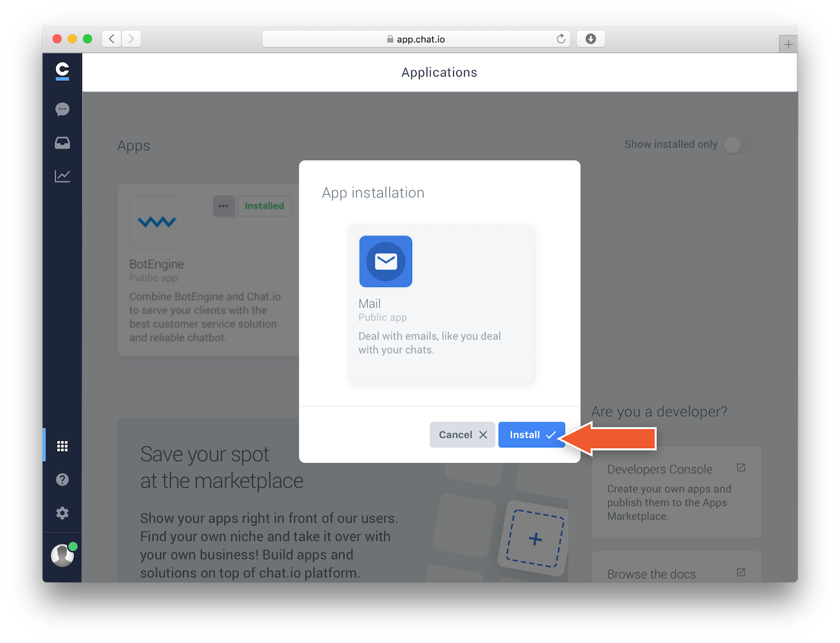The height and width of the screenshot is (643, 840).
Task: Click 'Create your own apps' description text
Action: [669, 502]
